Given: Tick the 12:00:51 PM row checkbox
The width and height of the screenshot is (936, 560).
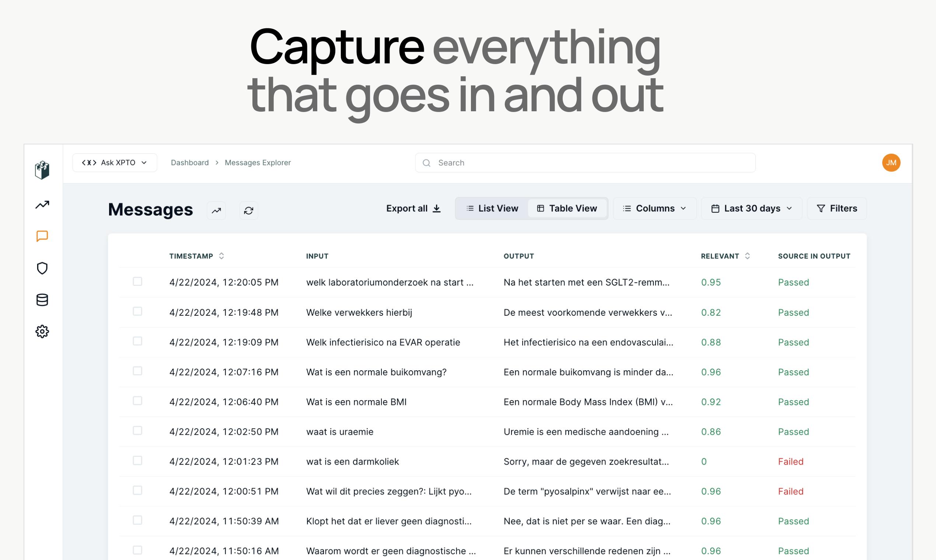Looking at the screenshot, I should (x=137, y=490).
